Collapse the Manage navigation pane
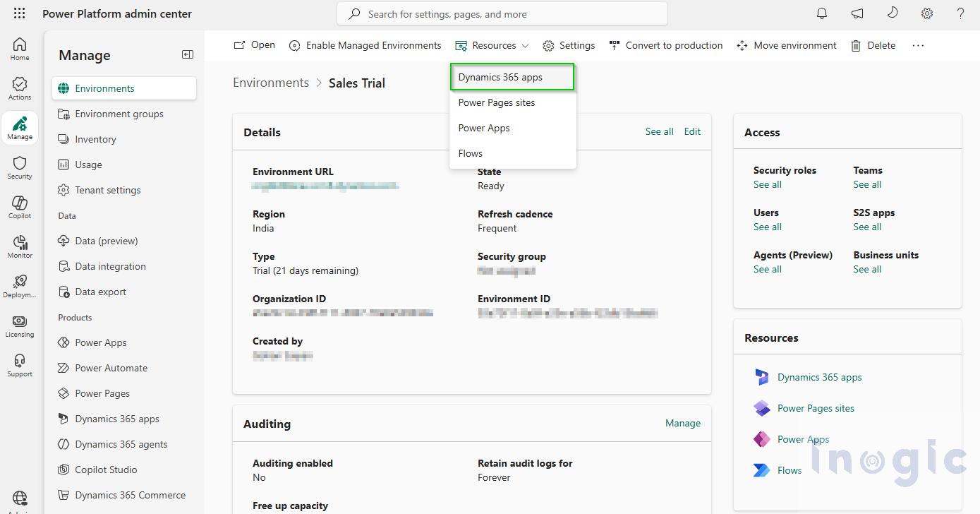 tap(187, 54)
